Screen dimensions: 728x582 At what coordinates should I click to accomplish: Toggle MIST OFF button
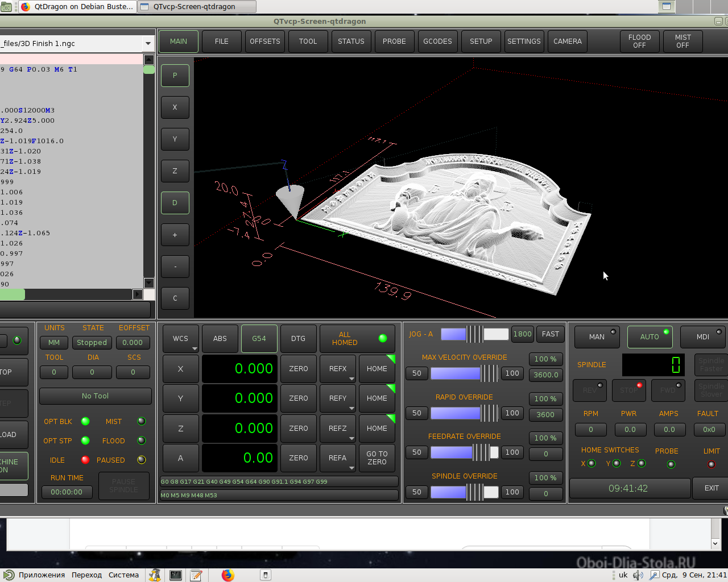tap(682, 41)
